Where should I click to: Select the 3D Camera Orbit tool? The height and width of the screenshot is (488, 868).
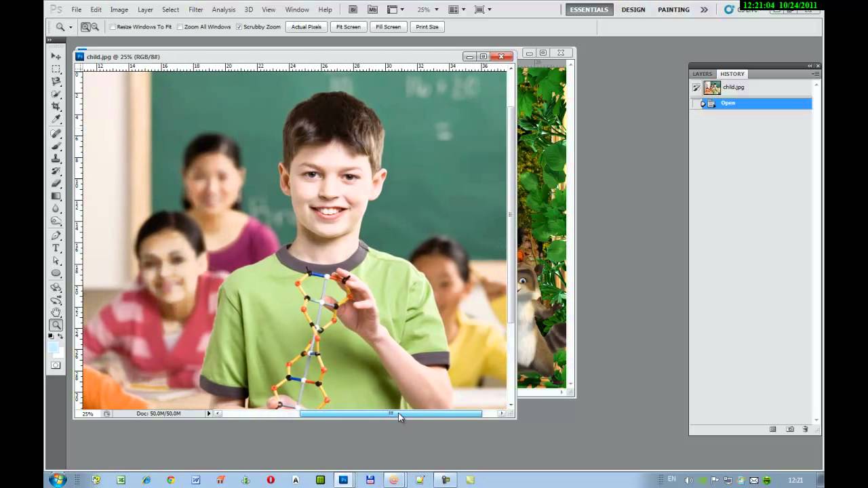(x=56, y=300)
